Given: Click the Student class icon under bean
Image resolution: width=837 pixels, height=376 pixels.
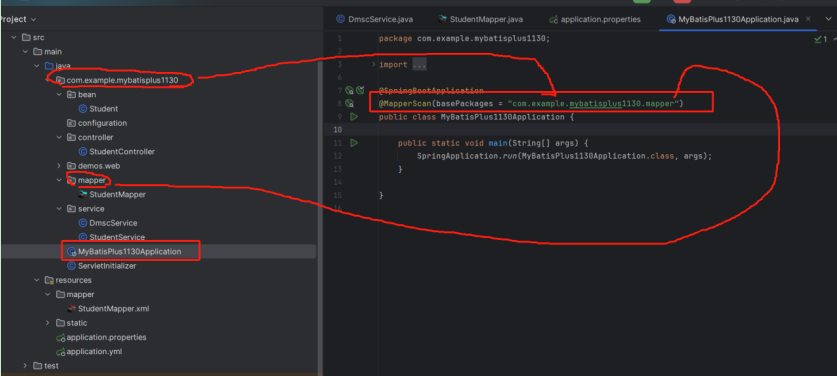Looking at the screenshot, I should pos(83,108).
